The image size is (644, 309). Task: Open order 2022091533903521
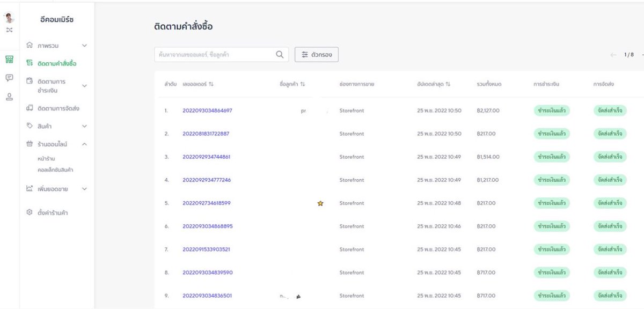click(206, 249)
